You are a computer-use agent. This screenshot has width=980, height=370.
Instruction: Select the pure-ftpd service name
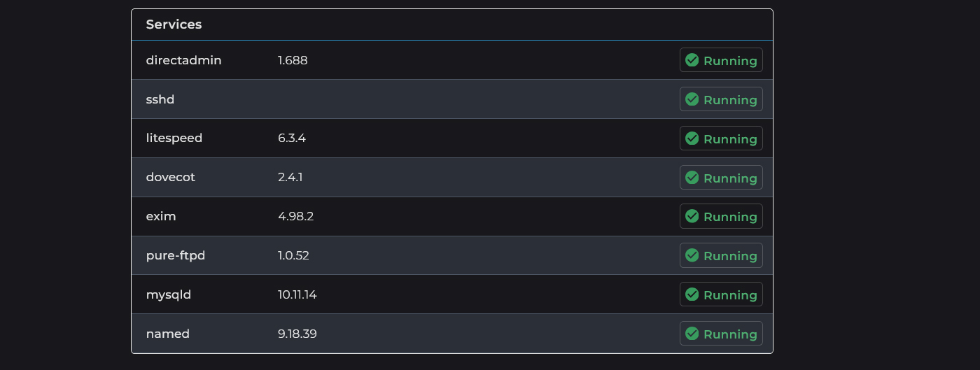pyautogui.click(x=176, y=255)
